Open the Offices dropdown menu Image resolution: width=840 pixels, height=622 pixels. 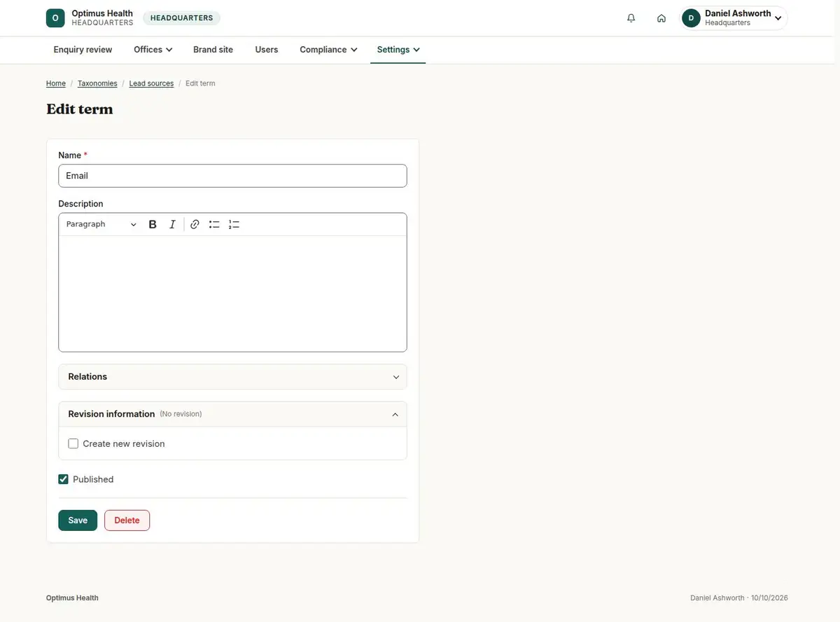[153, 50]
